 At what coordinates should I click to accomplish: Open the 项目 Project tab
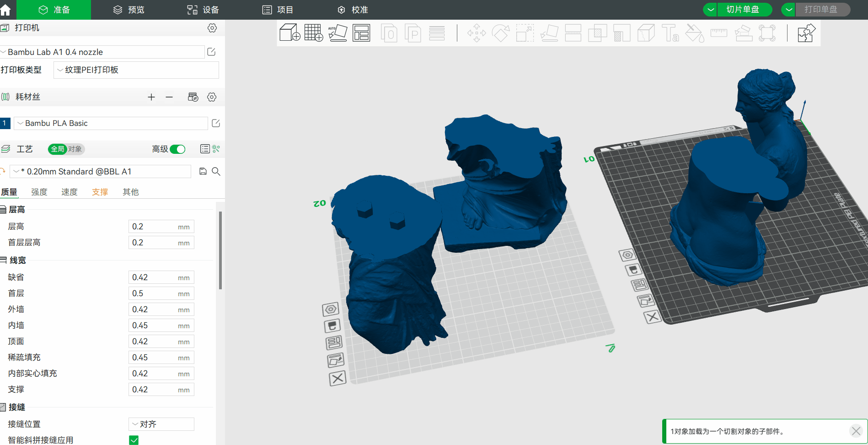coord(278,10)
